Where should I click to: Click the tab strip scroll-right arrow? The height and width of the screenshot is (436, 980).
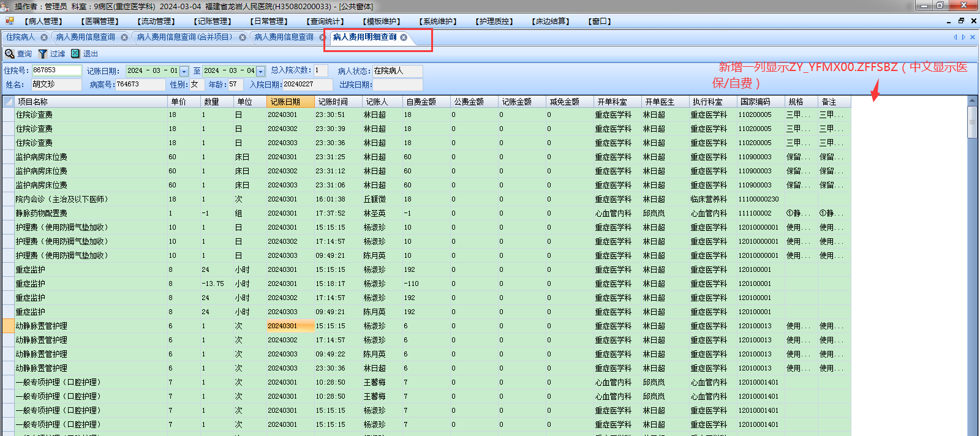pyautogui.click(x=963, y=37)
